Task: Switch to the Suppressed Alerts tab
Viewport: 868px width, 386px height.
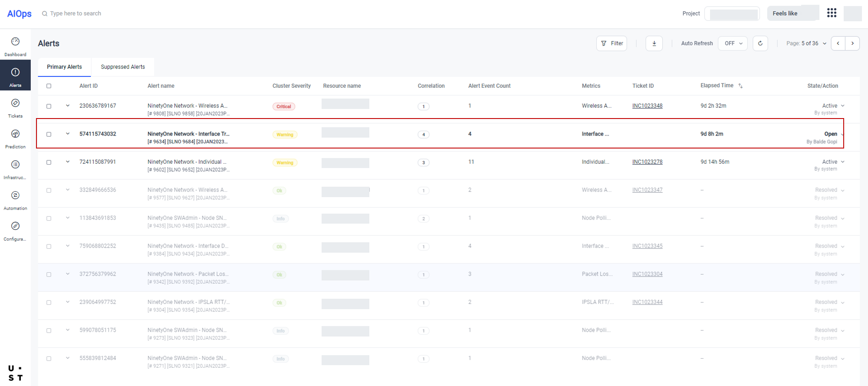Action: (123, 67)
